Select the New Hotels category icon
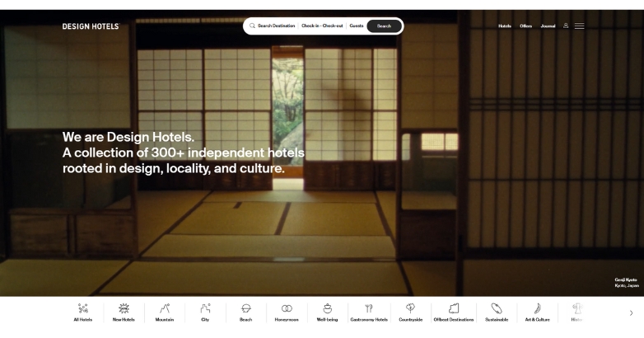 point(124,308)
